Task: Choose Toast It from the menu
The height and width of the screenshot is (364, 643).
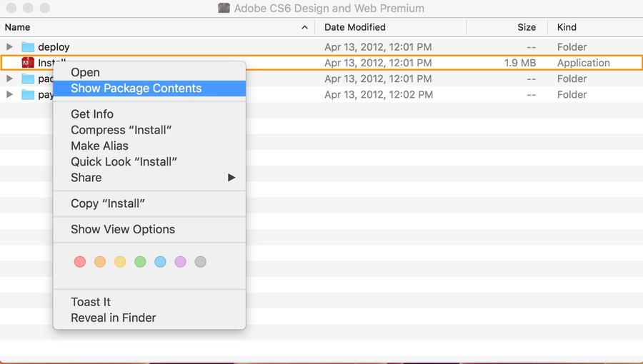Action: (x=149, y=302)
